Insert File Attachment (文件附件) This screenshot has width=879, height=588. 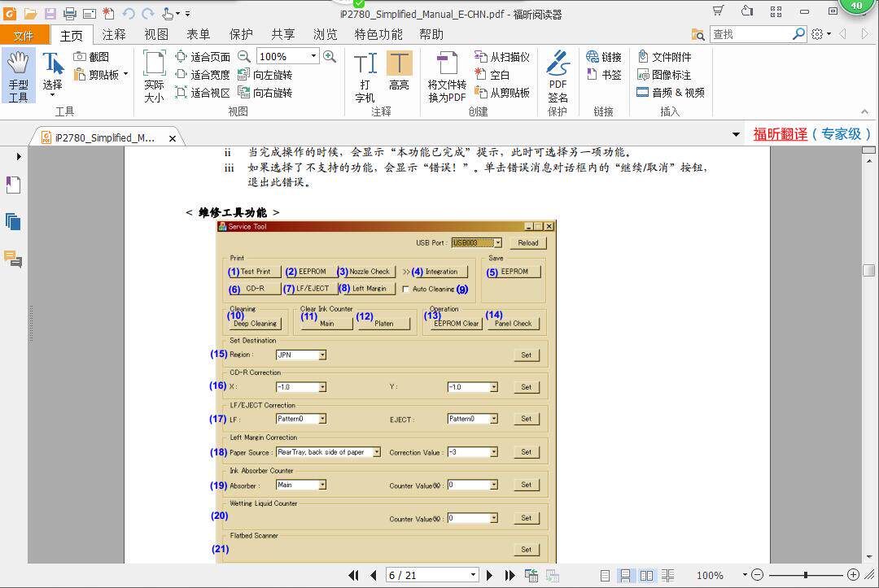tap(664, 57)
